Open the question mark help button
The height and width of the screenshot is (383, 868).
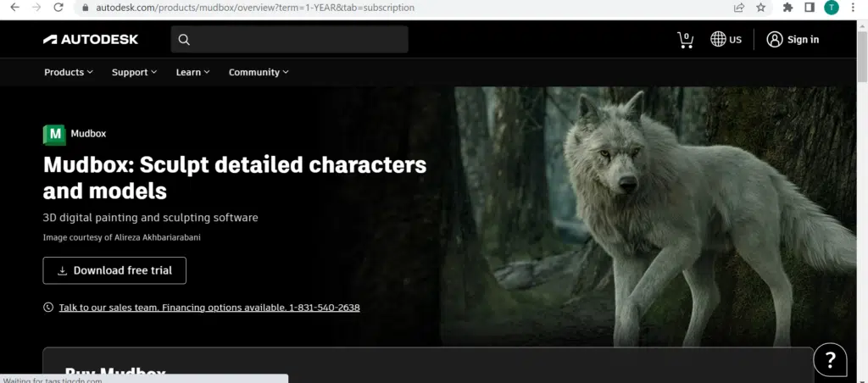click(830, 360)
